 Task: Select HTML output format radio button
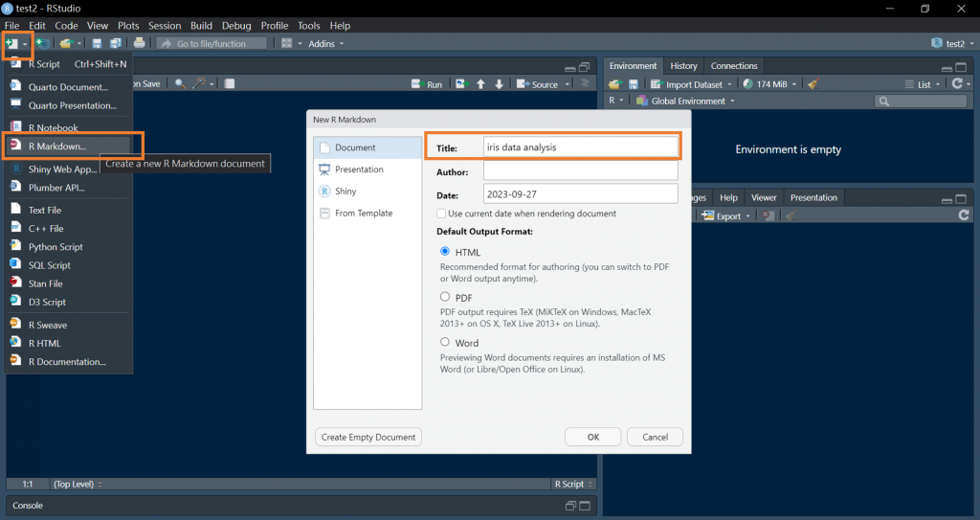pos(445,251)
